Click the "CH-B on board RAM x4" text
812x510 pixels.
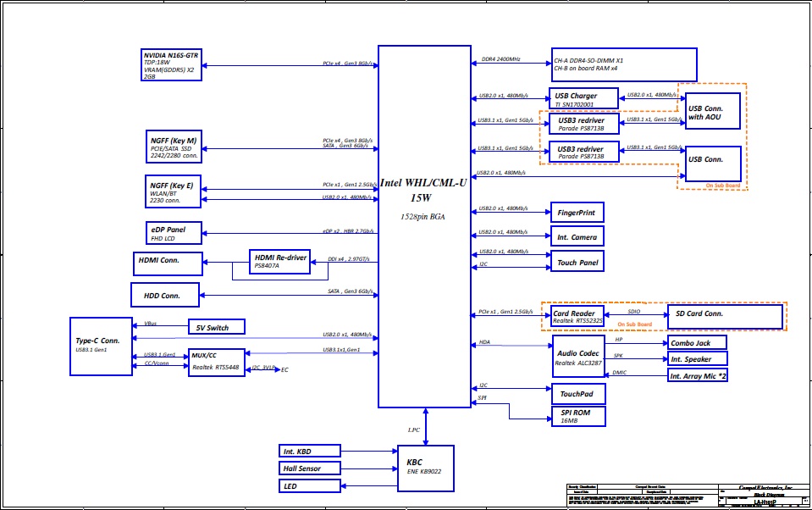(586, 68)
